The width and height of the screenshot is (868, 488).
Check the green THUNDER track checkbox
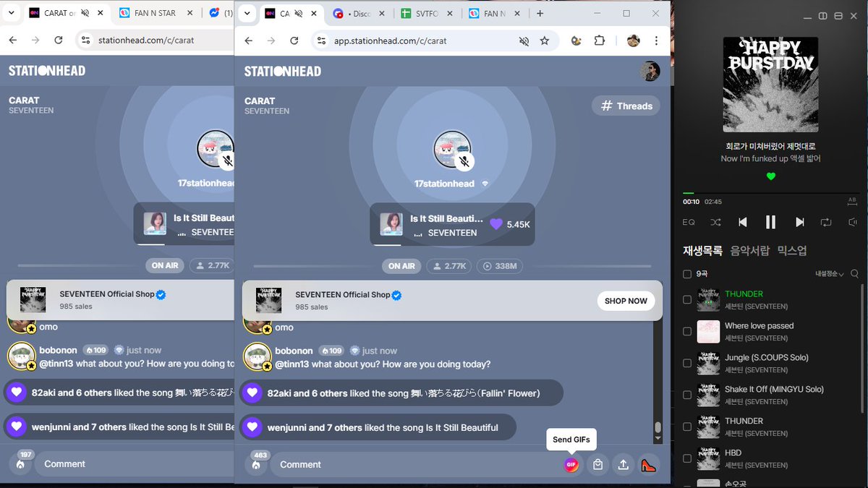coord(687,299)
